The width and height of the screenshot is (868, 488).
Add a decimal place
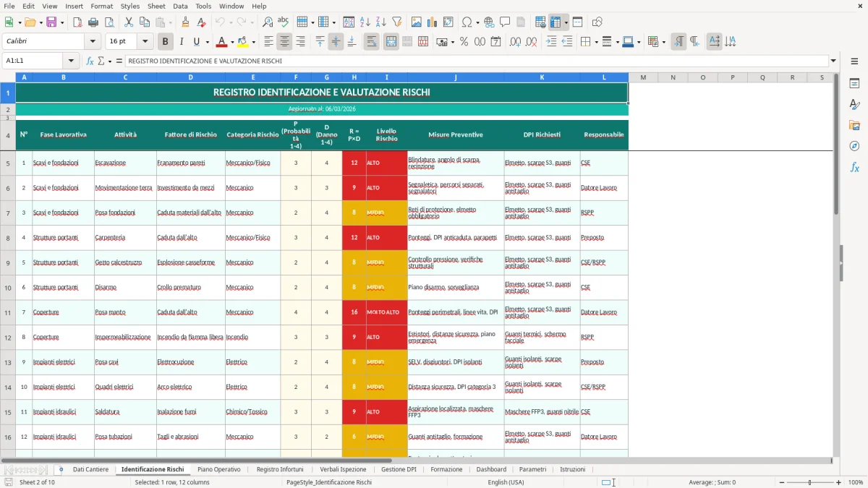click(x=515, y=42)
